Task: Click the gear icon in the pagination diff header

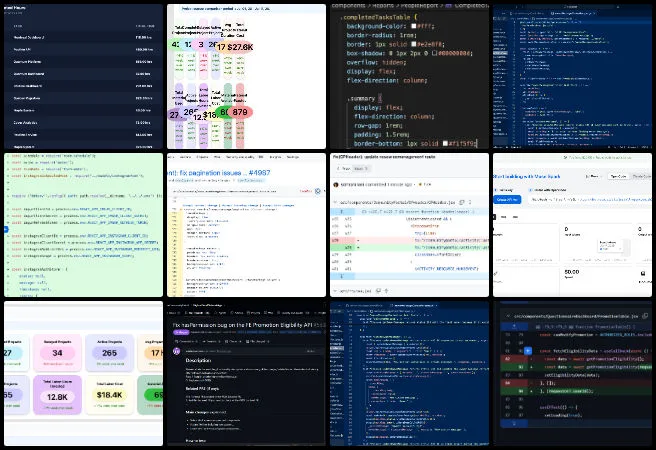Action: [x=318, y=191]
